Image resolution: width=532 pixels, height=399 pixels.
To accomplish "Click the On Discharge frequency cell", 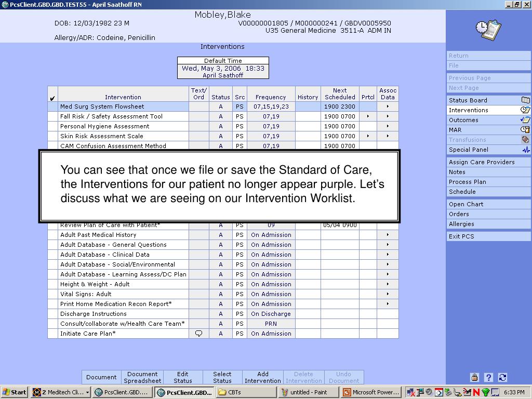I will tap(271, 314).
